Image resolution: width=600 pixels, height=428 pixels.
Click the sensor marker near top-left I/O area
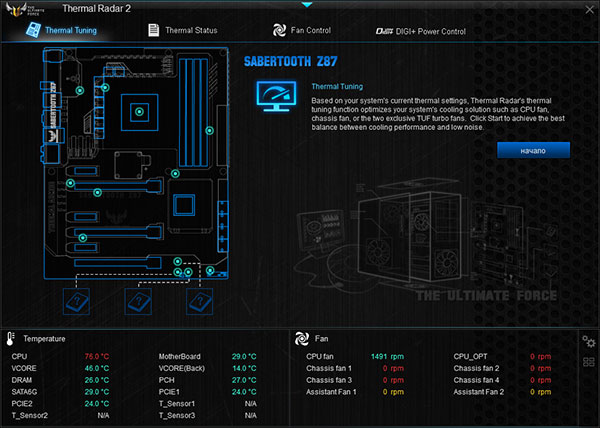pos(80,91)
